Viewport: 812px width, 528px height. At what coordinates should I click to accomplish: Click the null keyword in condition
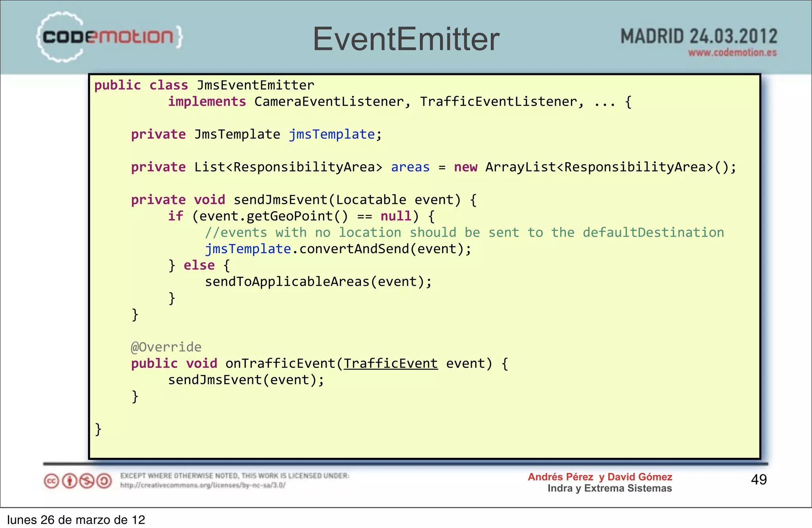coord(396,216)
